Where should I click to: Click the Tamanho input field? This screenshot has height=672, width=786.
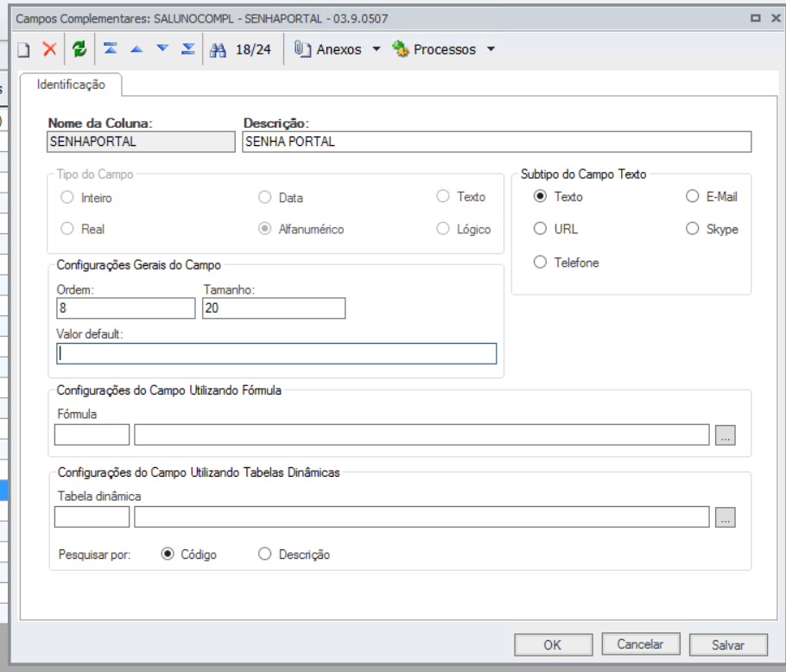pyautogui.click(x=274, y=308)
